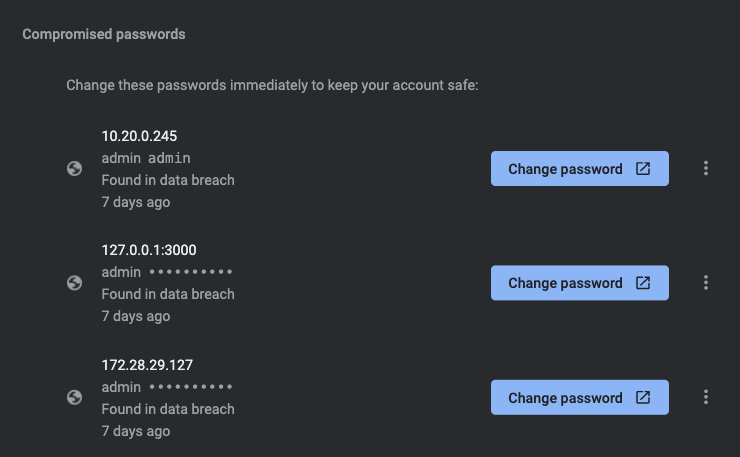This screenshot has width=740, height=457.
Task: Show more options for 172.28.29.127 entry
Action: coord(706,397)
